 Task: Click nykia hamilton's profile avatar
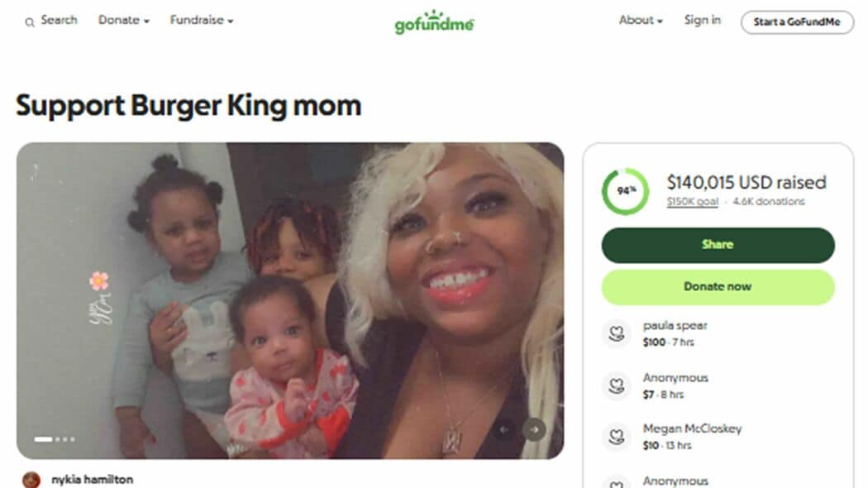31,480
